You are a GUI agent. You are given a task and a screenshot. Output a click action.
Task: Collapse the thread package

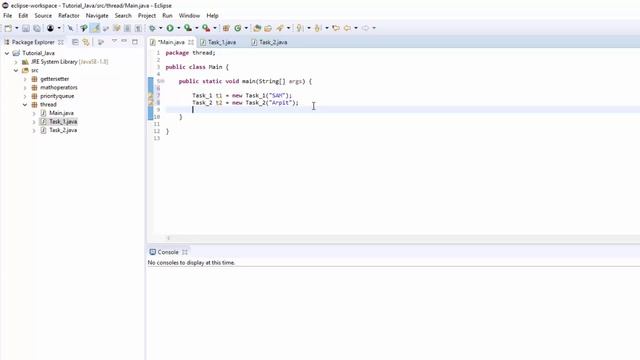point(25,105)
